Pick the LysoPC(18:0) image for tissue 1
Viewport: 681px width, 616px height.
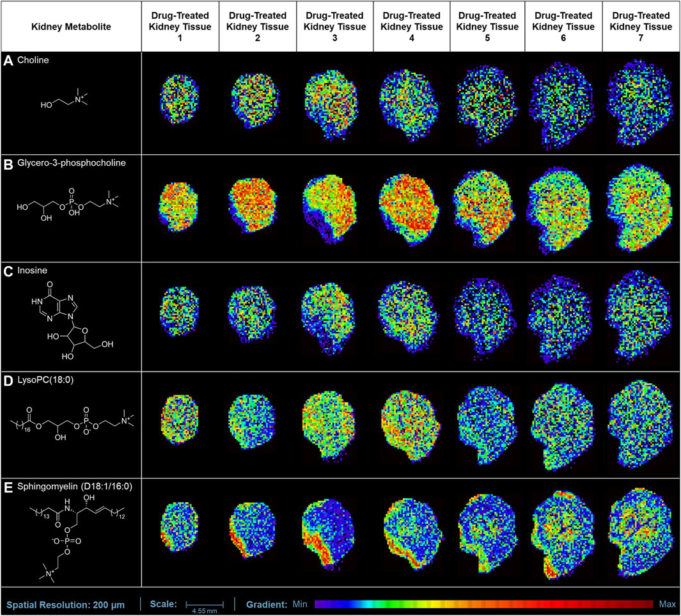click(180, 420)
